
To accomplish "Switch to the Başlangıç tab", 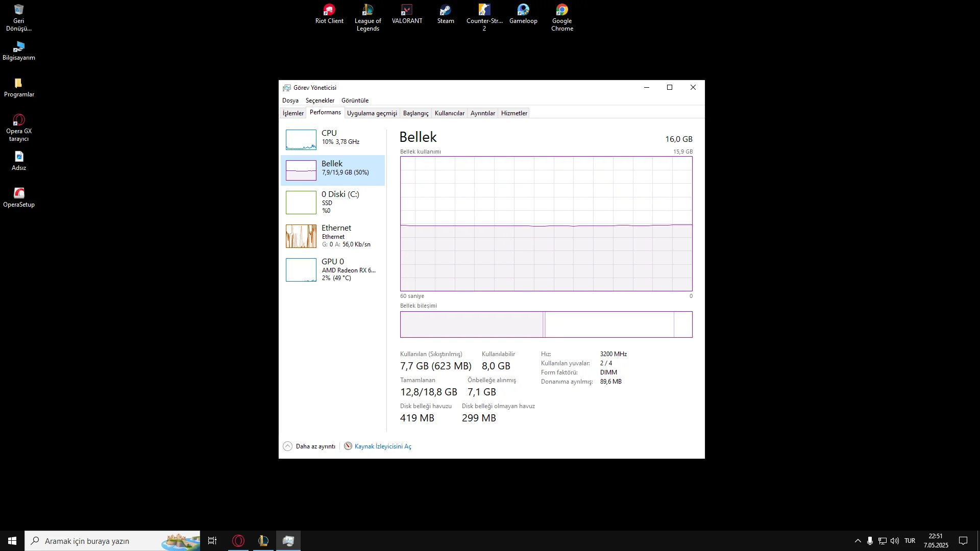I will click(x=415, y=113).
